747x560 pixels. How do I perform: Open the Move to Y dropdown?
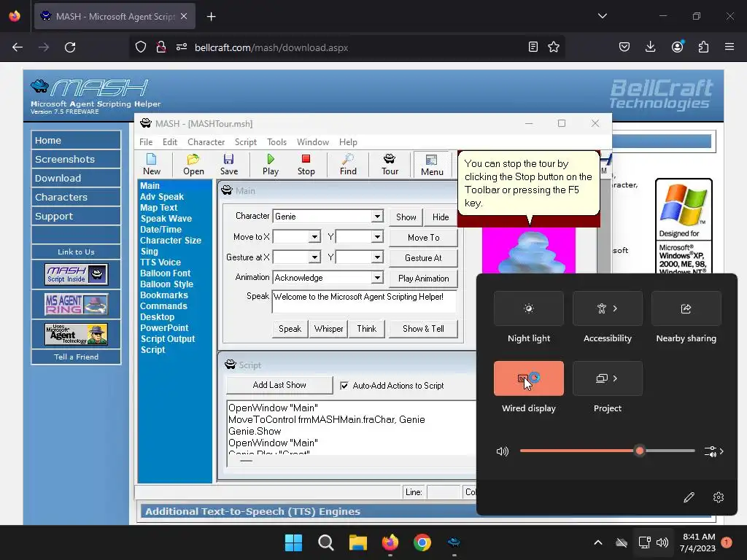(377, 237)
